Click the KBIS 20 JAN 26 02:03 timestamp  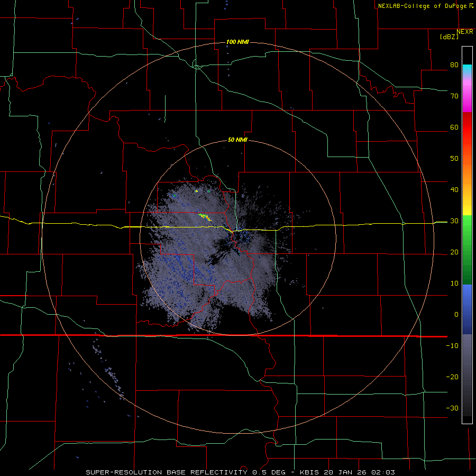coord(347,472)
